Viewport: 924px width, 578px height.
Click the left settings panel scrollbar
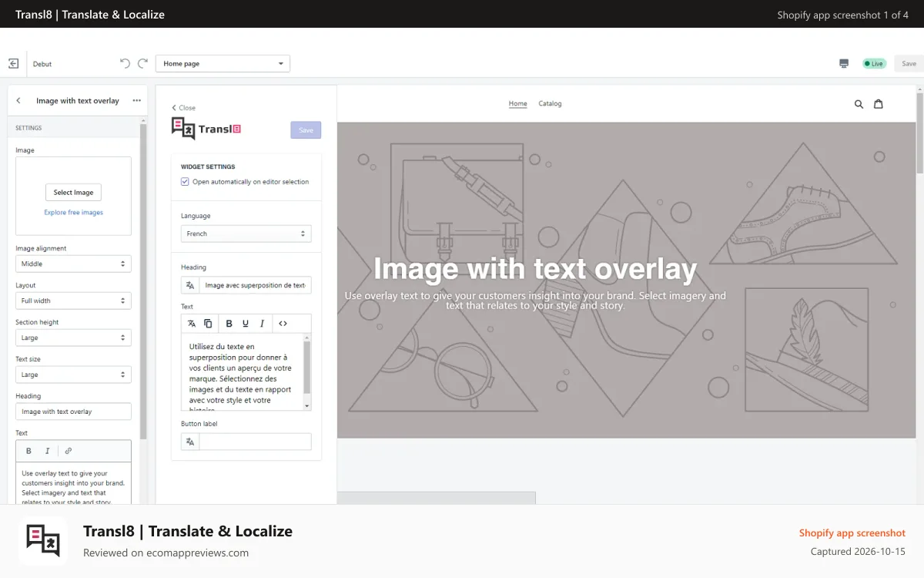(x=143, y=281)
